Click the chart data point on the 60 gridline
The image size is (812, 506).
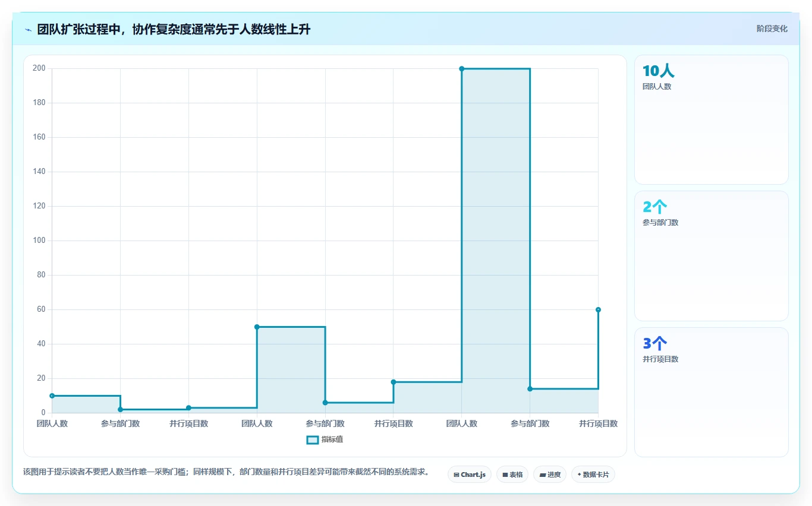point(598,309)
